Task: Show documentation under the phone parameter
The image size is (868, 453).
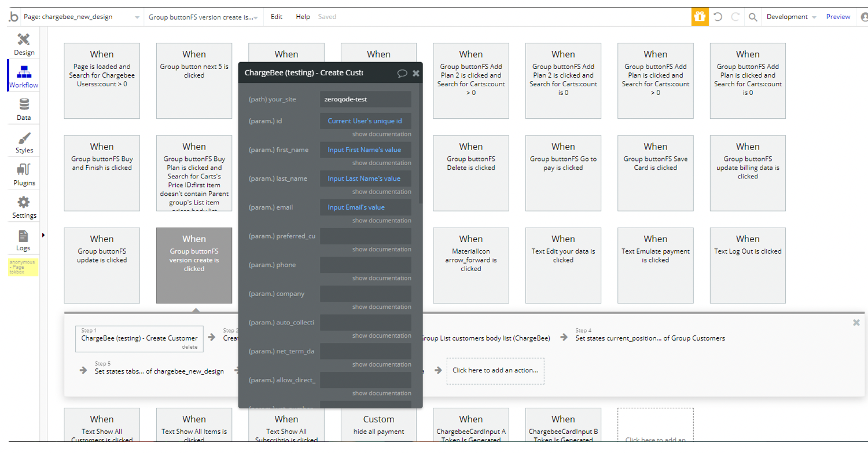Action: (382, 278)
